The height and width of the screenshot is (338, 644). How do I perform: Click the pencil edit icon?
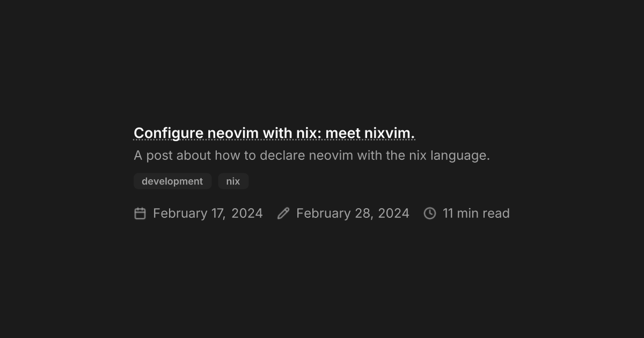tap(283, 214)
